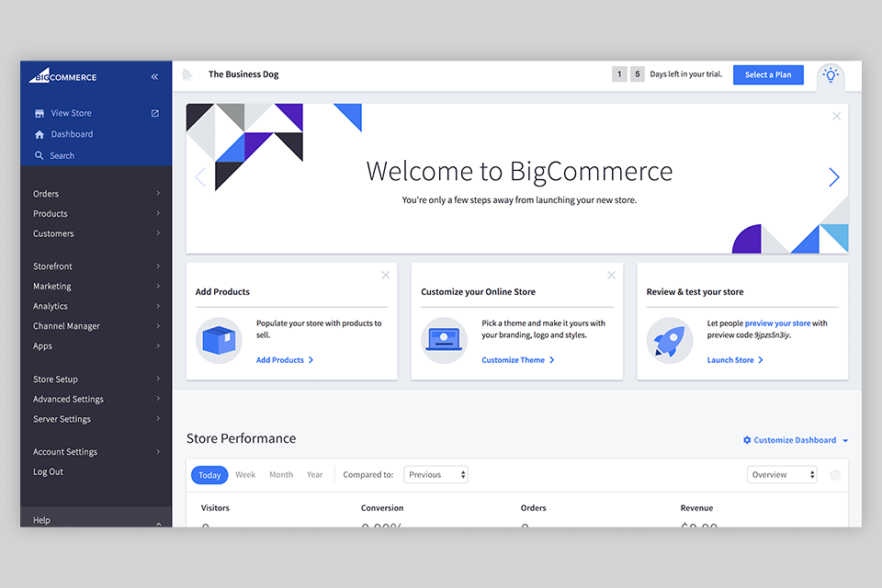Click the Orders metric label in Store Performance
The width and height of the screenshot is (882, 588).
(x=533, y=508)
